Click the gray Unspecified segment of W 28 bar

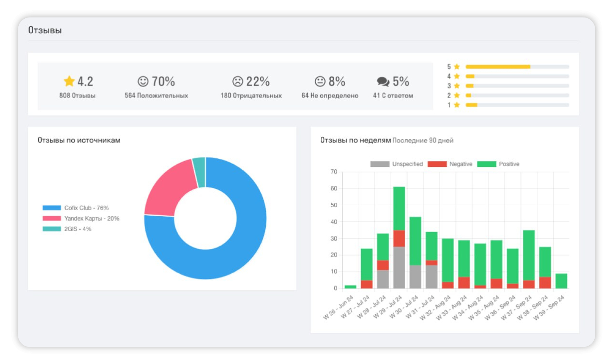[383, 279]
